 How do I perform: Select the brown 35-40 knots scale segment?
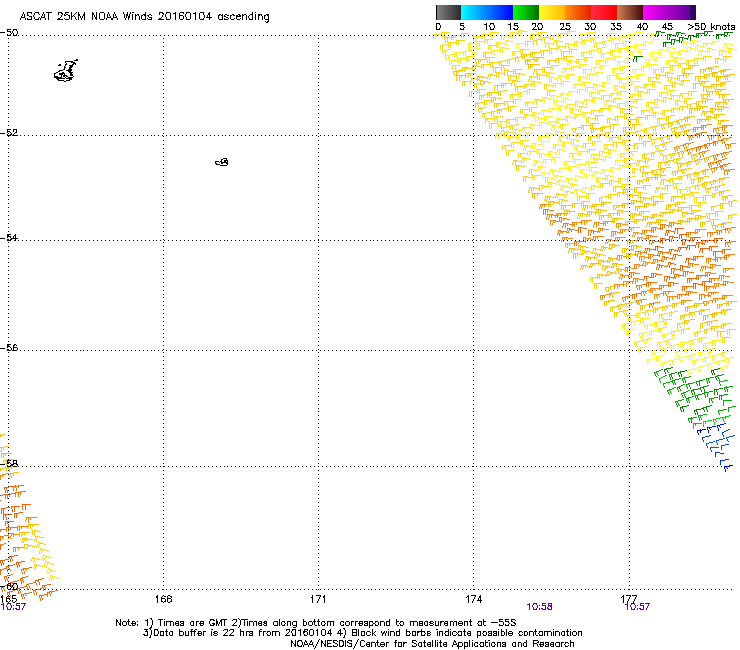pyautogui.click(x=630, y=12)
